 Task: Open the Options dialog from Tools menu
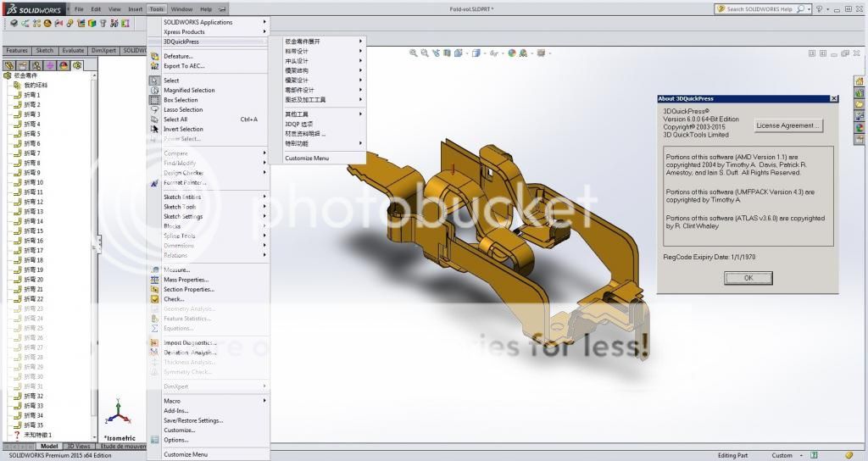(x=175, y=440)
